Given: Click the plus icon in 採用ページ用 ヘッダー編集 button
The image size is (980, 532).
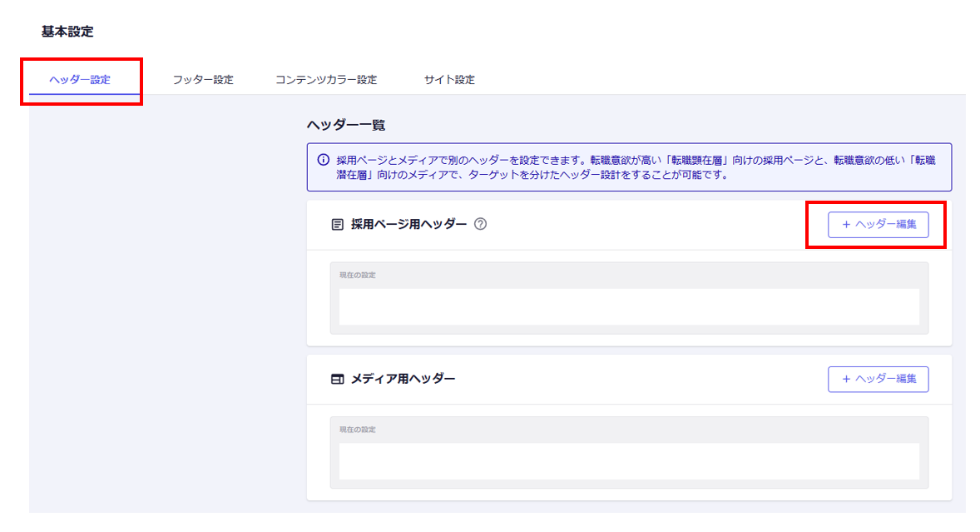Looking at the screenshot, I should coord(846,225).
